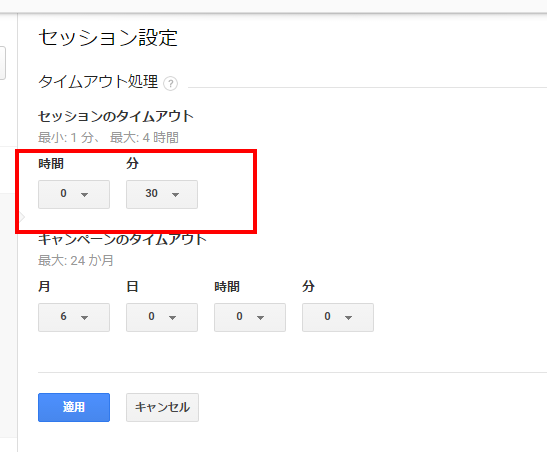Screen dimensions: 547x452
Task: Click the 最小: 1 分、最大: 4 時間 hint
Action: pyautogui.click(x=108, y=137)
